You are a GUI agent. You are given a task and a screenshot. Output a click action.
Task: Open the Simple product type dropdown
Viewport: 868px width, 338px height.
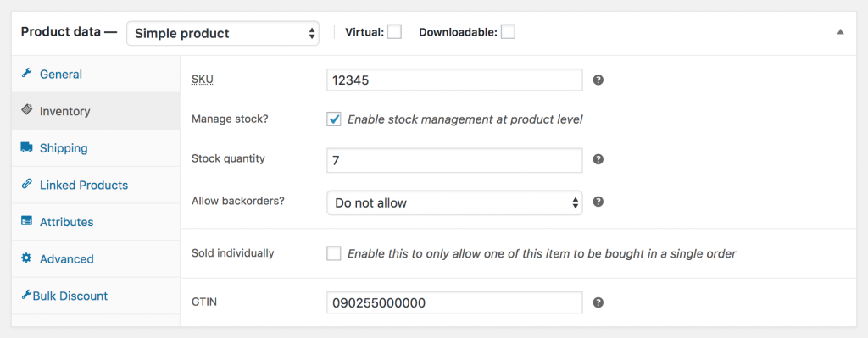(x=223, y=33)
